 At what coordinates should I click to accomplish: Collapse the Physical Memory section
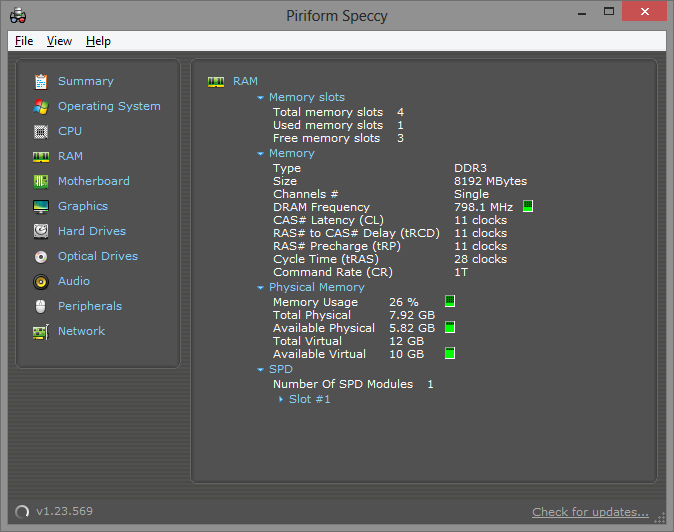(x=260, y=287)
